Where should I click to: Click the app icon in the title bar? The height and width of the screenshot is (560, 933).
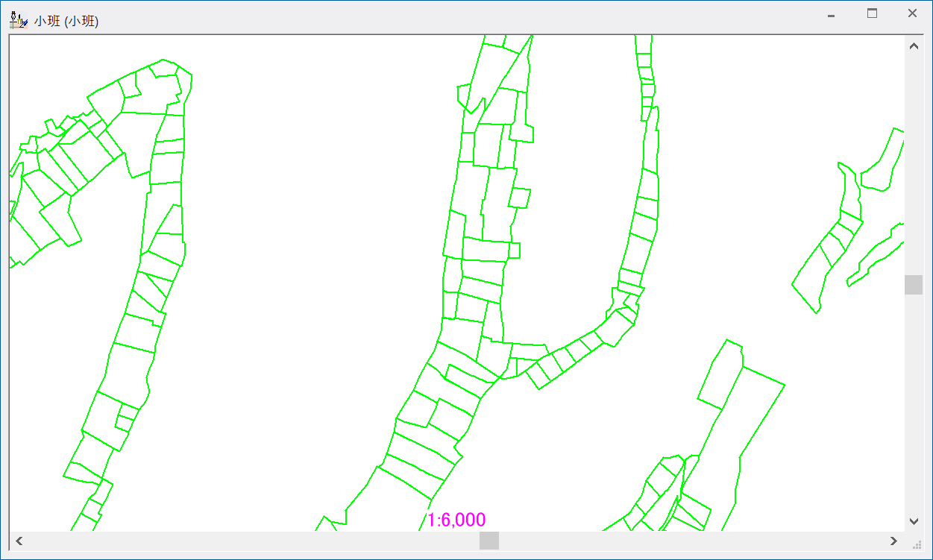click(x=18, y=18)
